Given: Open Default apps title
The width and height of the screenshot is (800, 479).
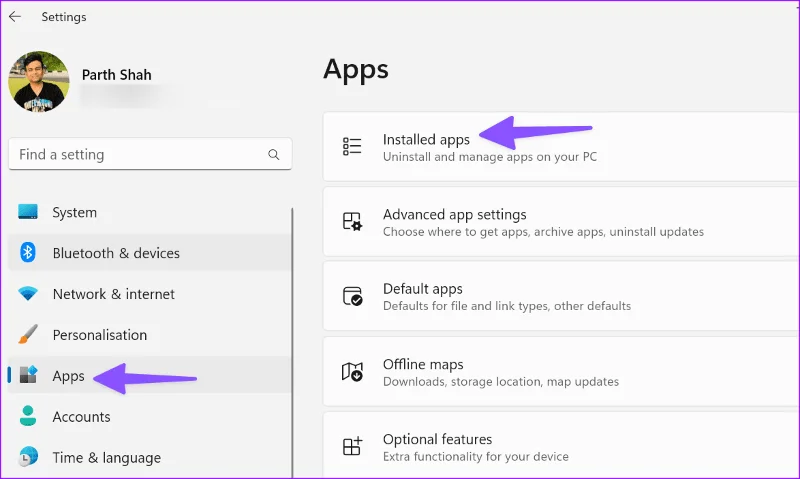Looking at the screenshot, I should [x=423, y=289].
